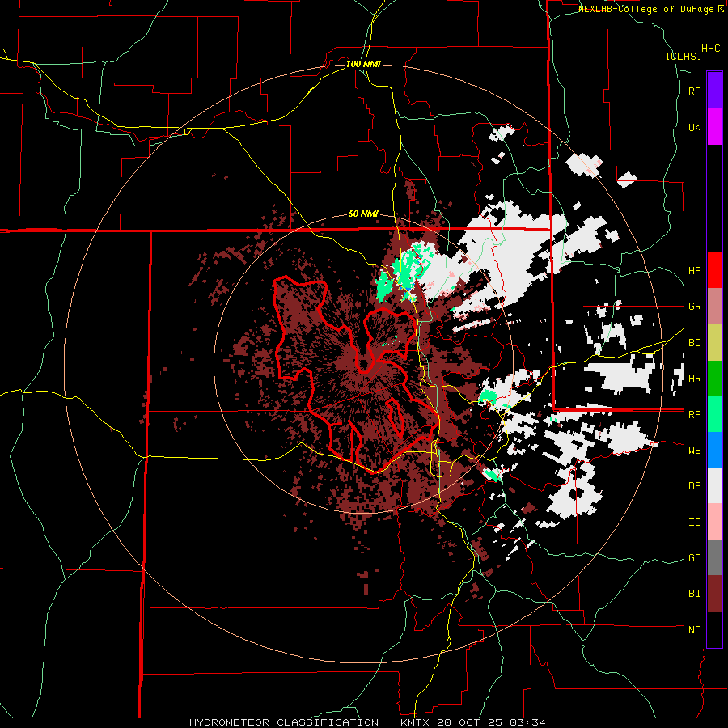Click the BD legend label
Viewport: 728px width, 728px height.
click(x=694, y=343)
